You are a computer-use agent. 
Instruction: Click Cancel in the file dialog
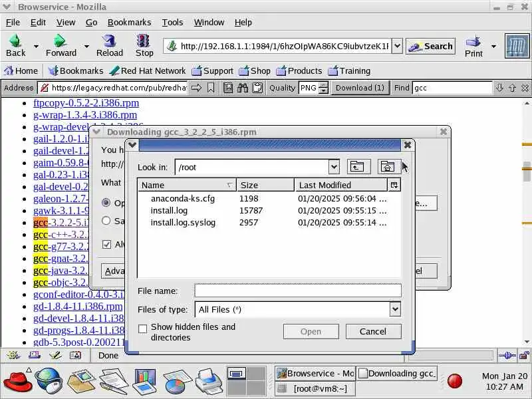point(373,331)
